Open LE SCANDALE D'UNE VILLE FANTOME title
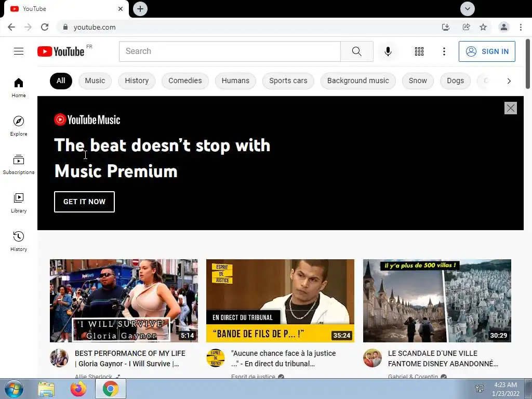Image resolution: width=532 pixels, height=399 pixels. pyautogui.click(x=443, y=358)
